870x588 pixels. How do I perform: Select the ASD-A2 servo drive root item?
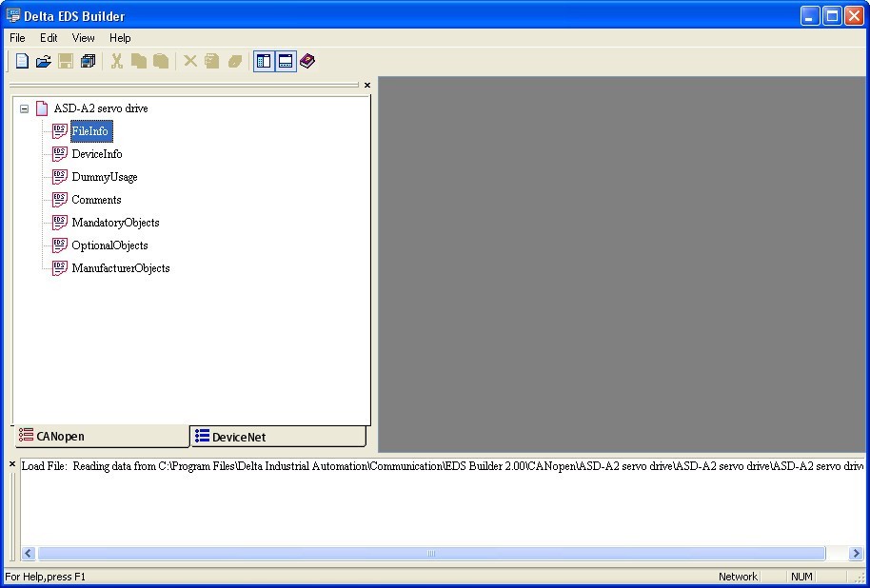coord(101,108)
